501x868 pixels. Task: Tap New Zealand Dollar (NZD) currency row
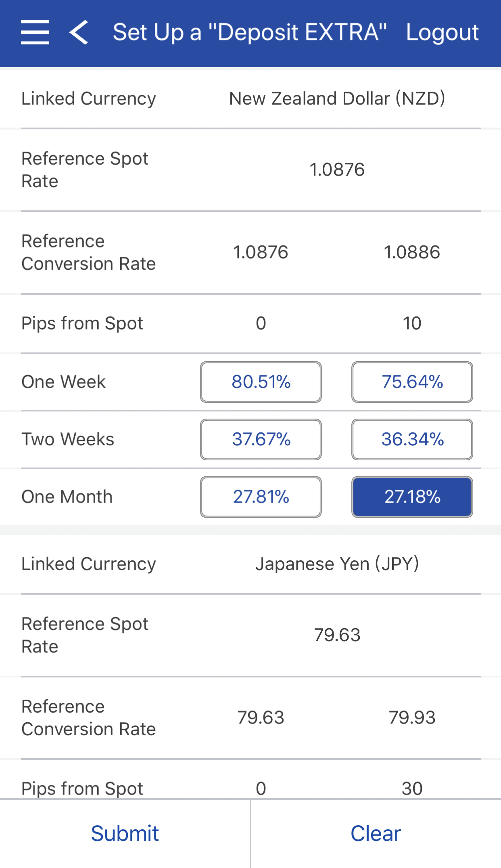337,99
